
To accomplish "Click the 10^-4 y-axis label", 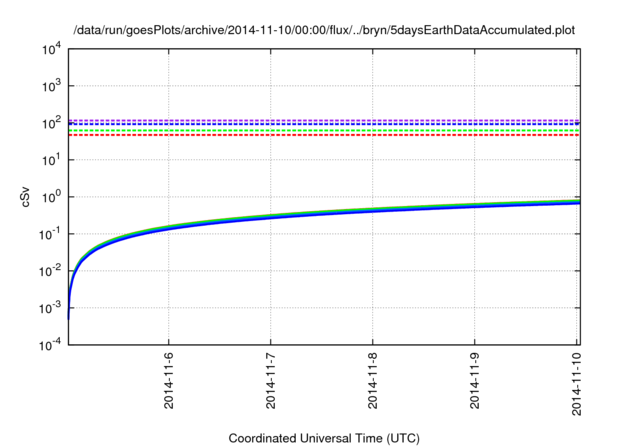I will (50, 345).
